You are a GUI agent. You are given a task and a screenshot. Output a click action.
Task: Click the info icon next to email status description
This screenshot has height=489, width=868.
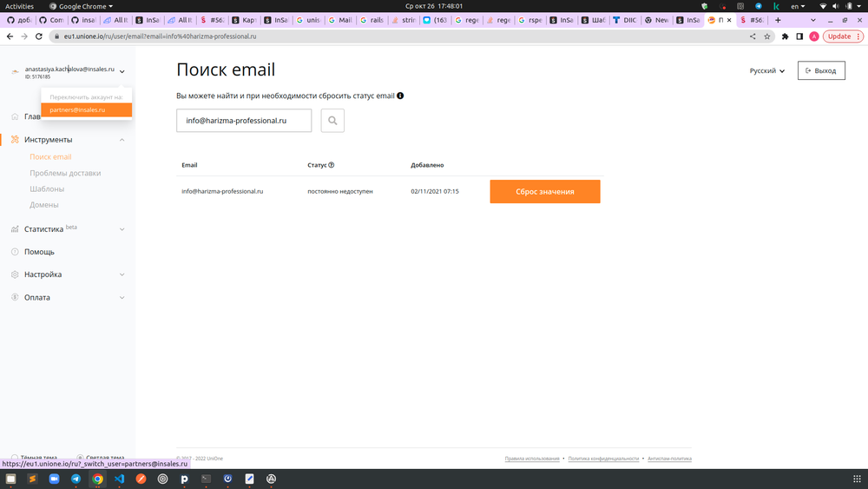(x=400, y=96)
